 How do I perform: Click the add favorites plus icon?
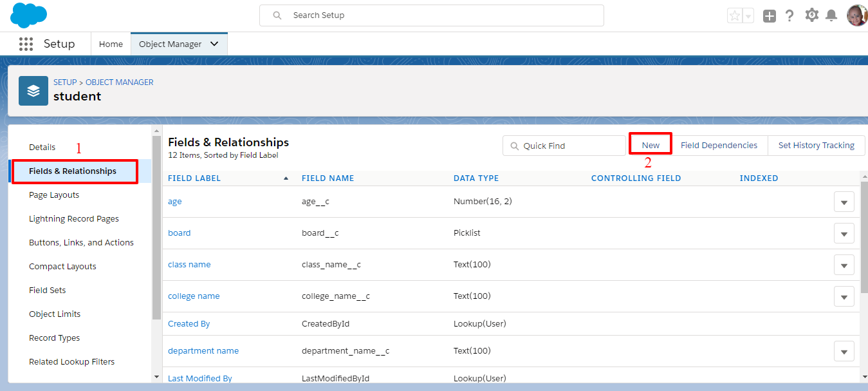769,15
